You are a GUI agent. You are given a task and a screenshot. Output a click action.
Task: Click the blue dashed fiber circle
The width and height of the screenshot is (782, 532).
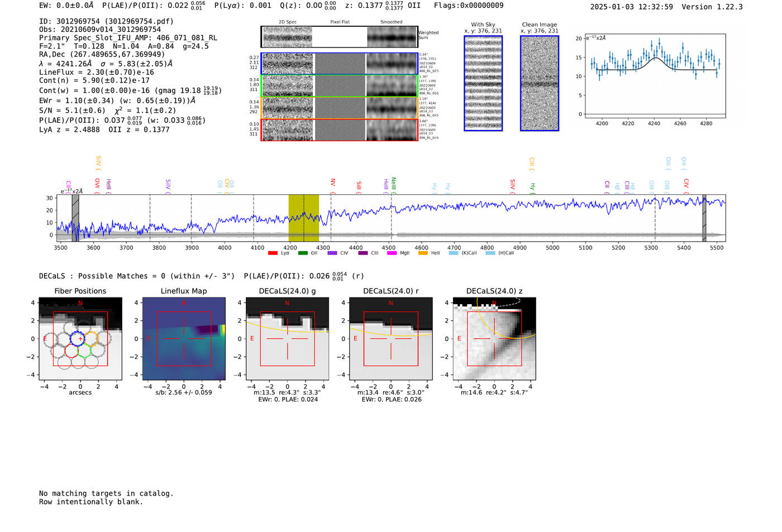point(78,338)
